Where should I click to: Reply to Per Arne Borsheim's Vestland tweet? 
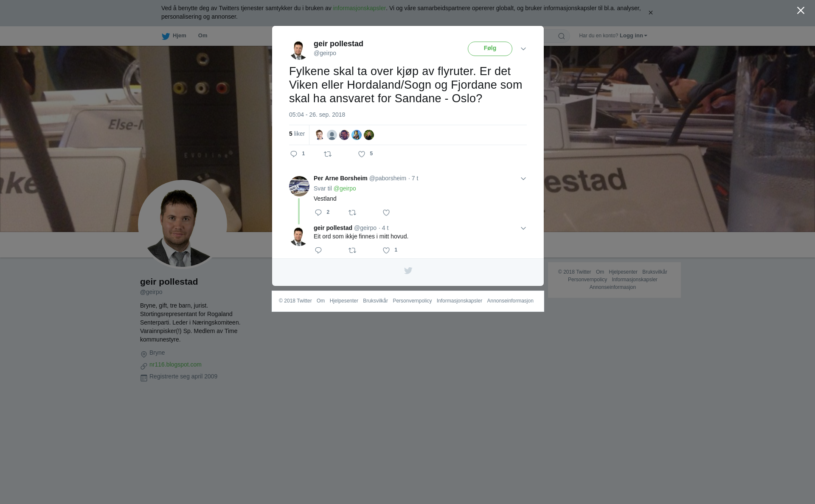(318, 213)
